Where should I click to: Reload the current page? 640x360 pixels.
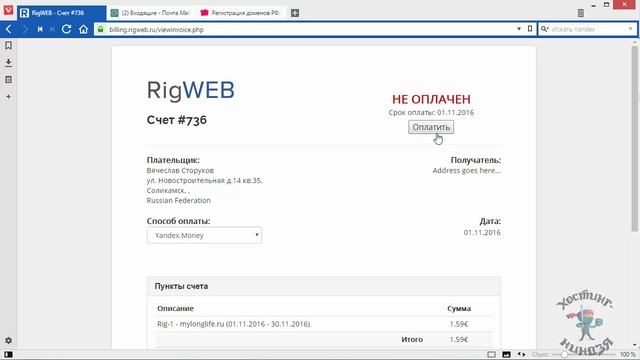tap(67, 29)
